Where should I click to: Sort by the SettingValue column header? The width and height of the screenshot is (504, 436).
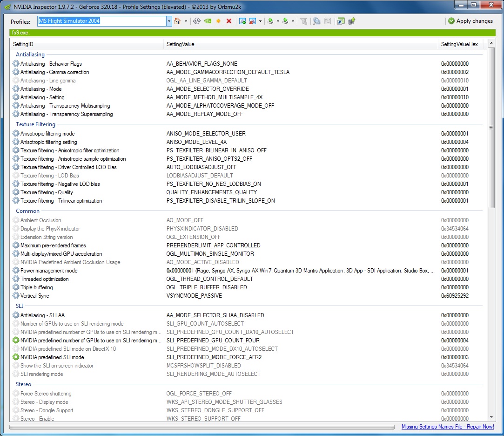(301, 44)
